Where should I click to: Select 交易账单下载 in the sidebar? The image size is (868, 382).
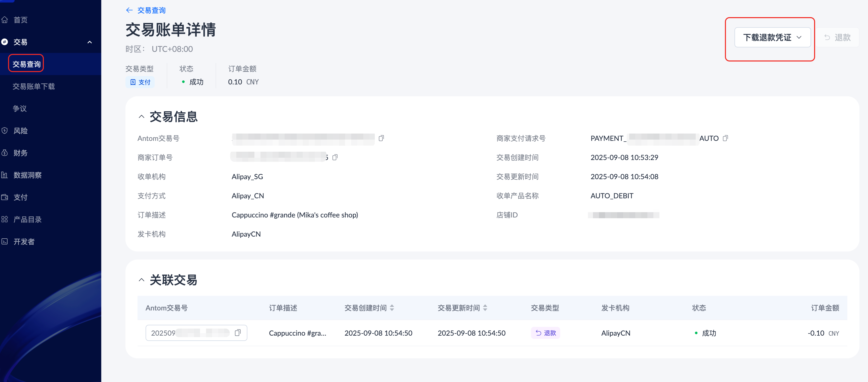click(x=34, y=87)
